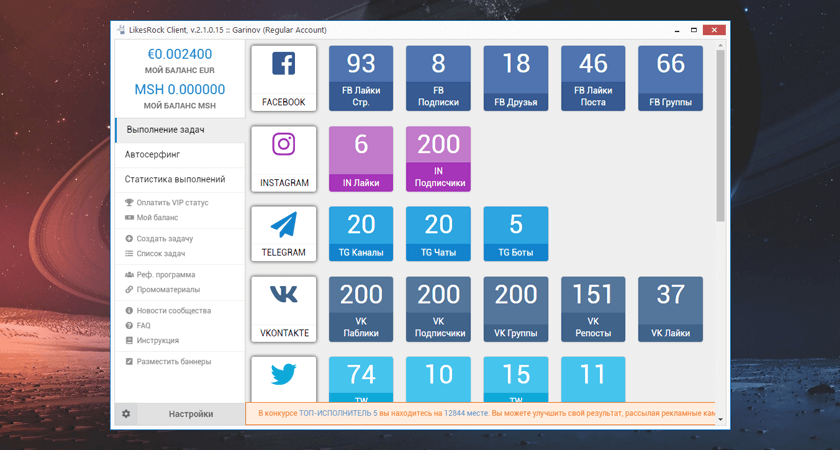Open the FB Группы tile with 66
The width and height of the screenshot is (840, 450).
tap(670, 78)
